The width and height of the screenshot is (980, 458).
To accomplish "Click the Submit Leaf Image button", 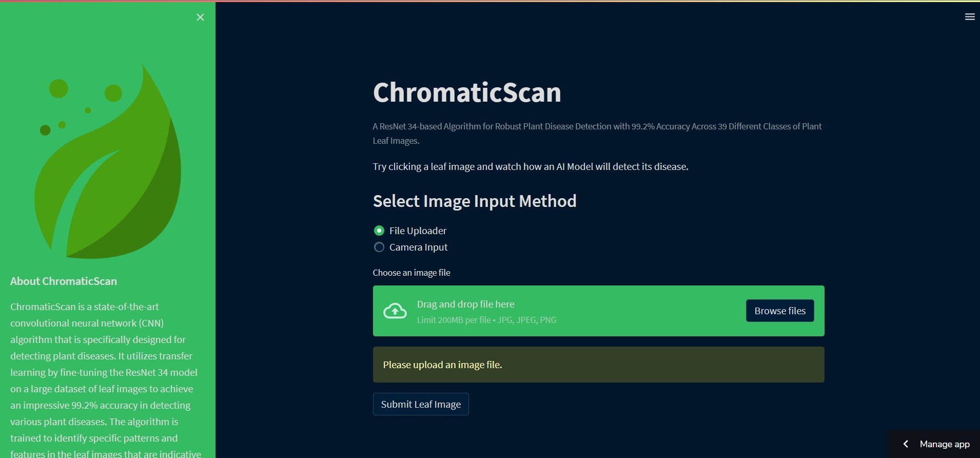I will [421, 404].
